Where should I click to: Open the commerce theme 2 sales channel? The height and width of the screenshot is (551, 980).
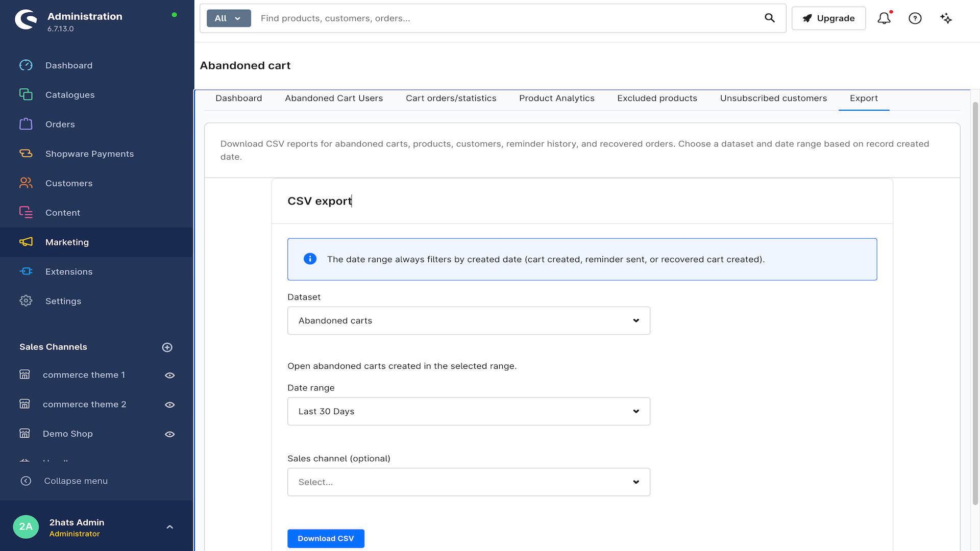click(x=84, y=404)
